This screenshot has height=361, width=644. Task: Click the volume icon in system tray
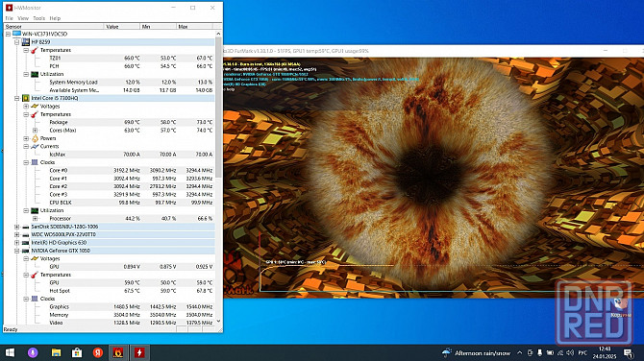click(x=570, y=352)
